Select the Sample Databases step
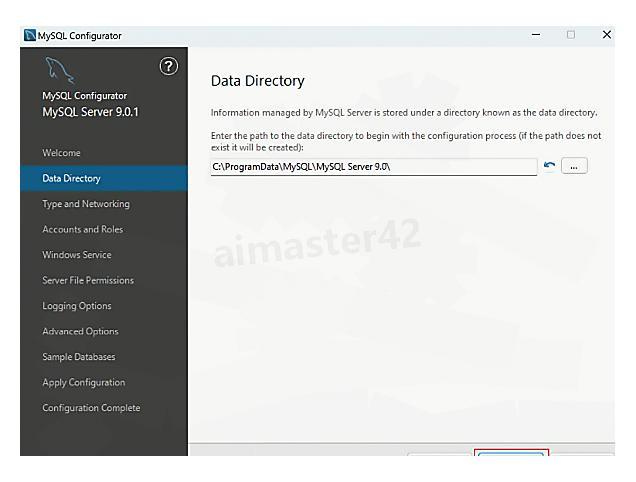Viewport: 636px width, 482px height. (x=79, y=357)
